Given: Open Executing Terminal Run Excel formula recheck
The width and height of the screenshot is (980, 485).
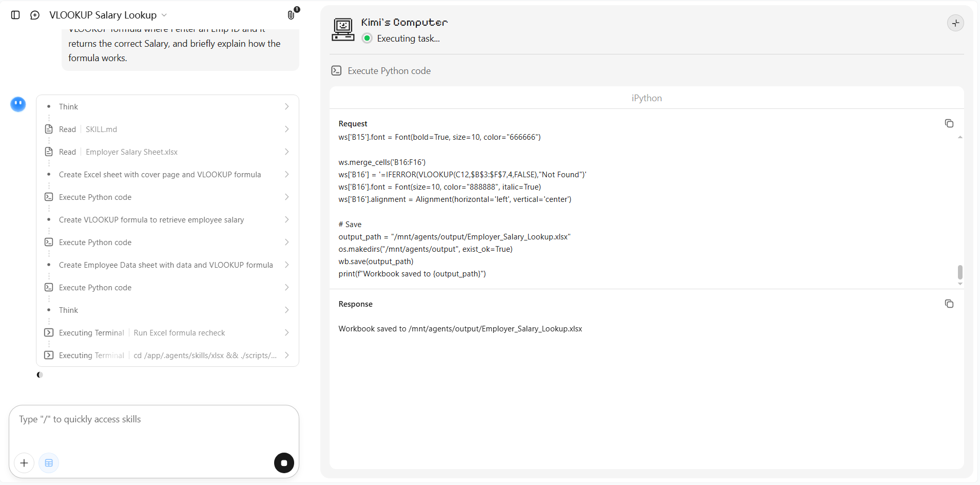Looking at the screenshot, I should (x=167, y=332).
